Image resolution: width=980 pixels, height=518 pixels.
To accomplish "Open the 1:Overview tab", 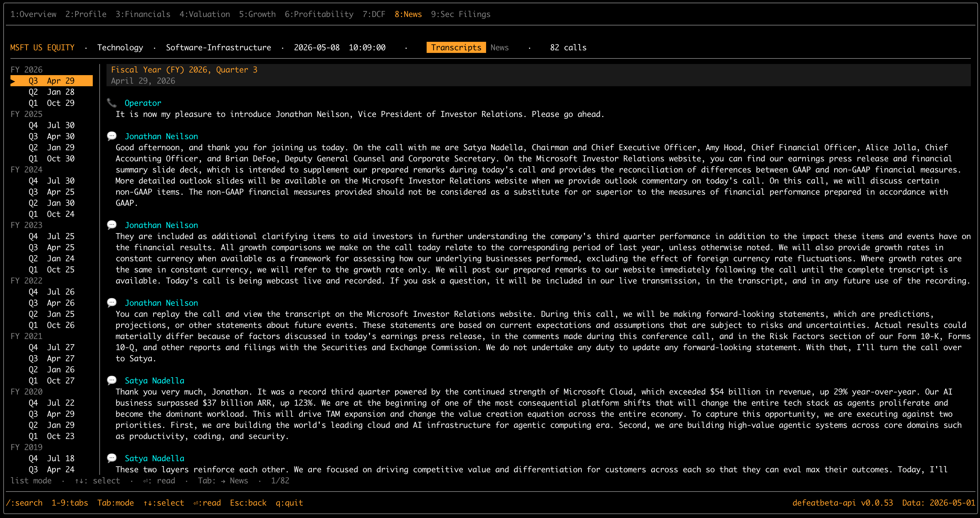I will (33, 14).
